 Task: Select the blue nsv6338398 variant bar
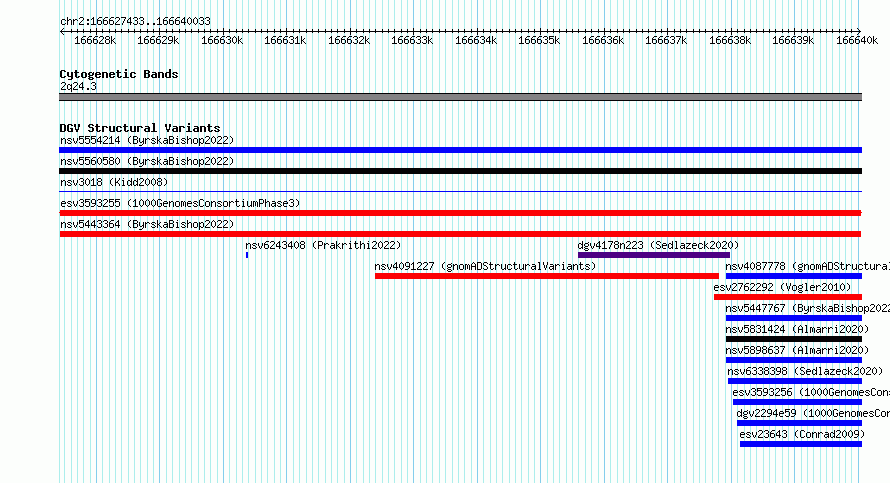[795, 381]
